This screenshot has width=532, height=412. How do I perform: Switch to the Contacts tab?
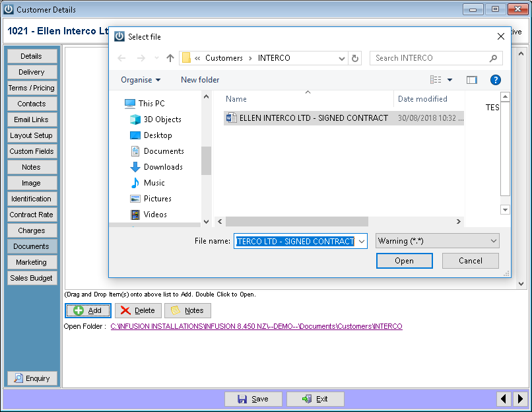coord(32,103)
